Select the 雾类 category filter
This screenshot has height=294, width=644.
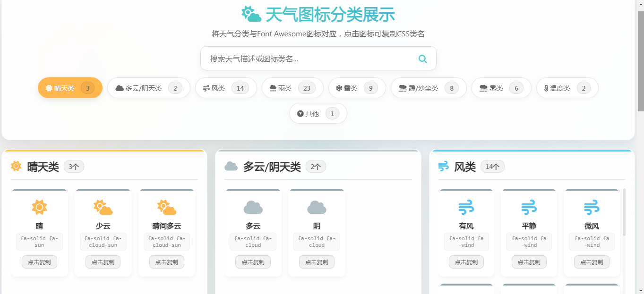coord(501,88)
